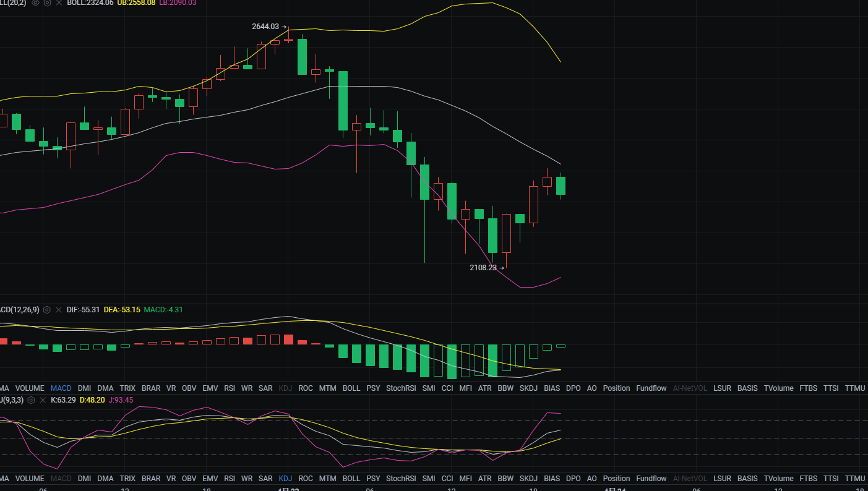
Task: Click the yellow DEA:-53.15 reading
Action: (x=122, y=310)
